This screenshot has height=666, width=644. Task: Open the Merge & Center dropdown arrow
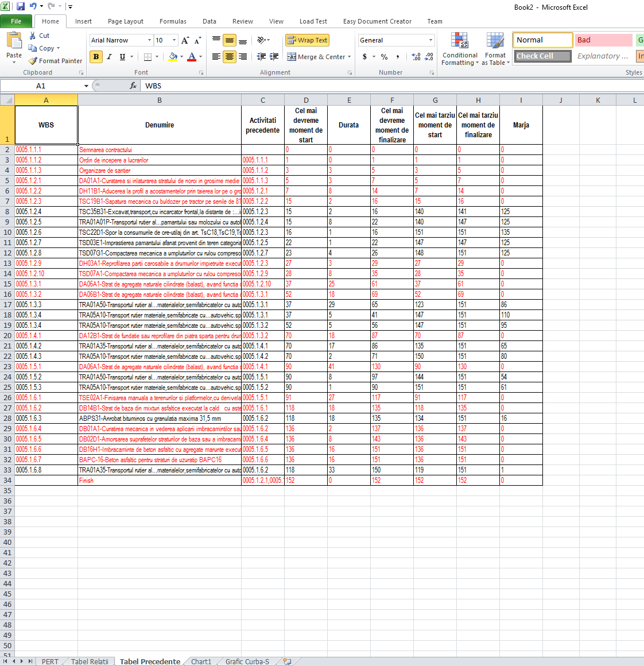[x=350, y=56]
